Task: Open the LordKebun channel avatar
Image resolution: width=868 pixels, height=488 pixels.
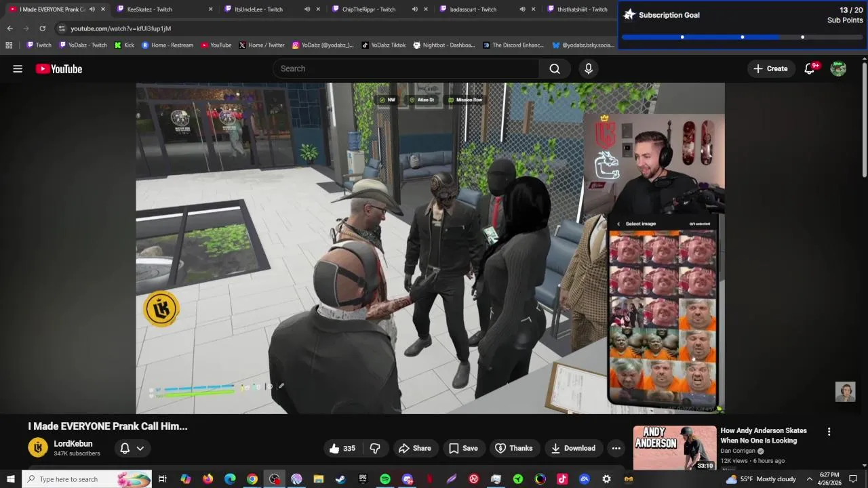Action: (x=38, y=448)
